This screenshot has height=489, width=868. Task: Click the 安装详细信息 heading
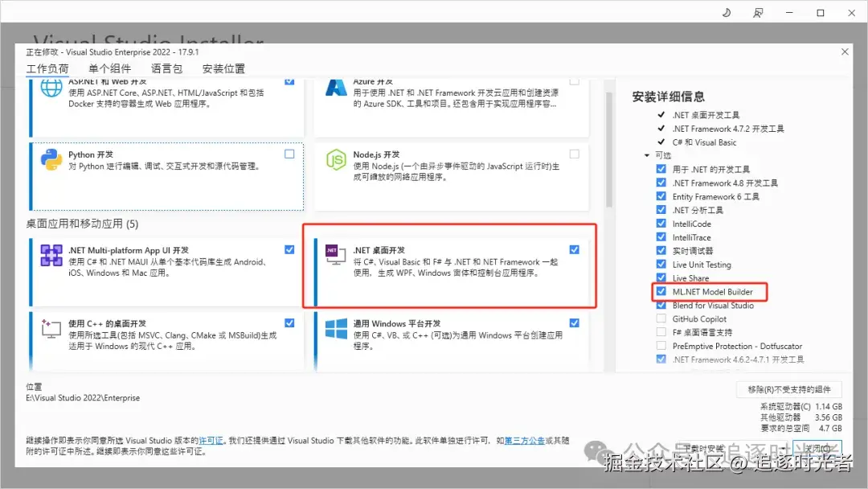[668, 97]
